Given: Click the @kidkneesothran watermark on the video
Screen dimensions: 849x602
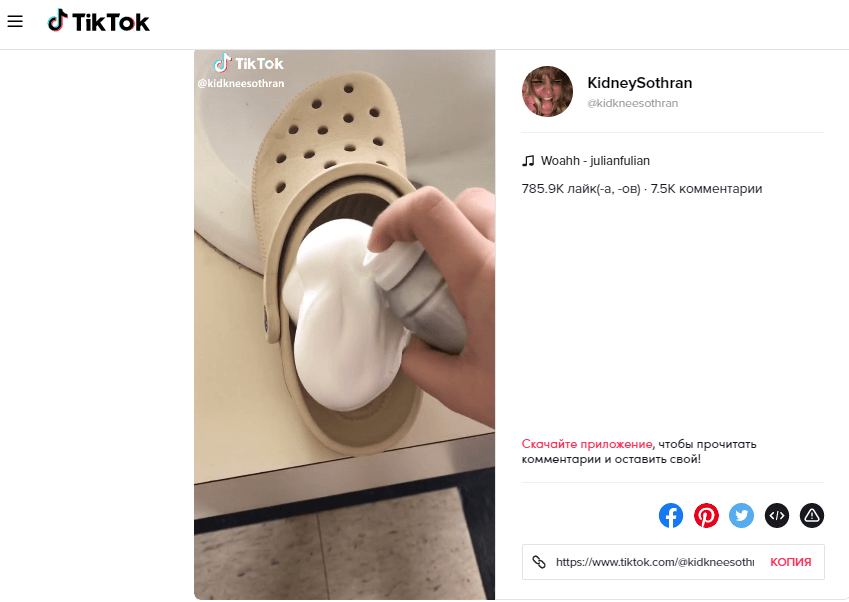Looking at the screenshot, I should [x=241, y=83].
